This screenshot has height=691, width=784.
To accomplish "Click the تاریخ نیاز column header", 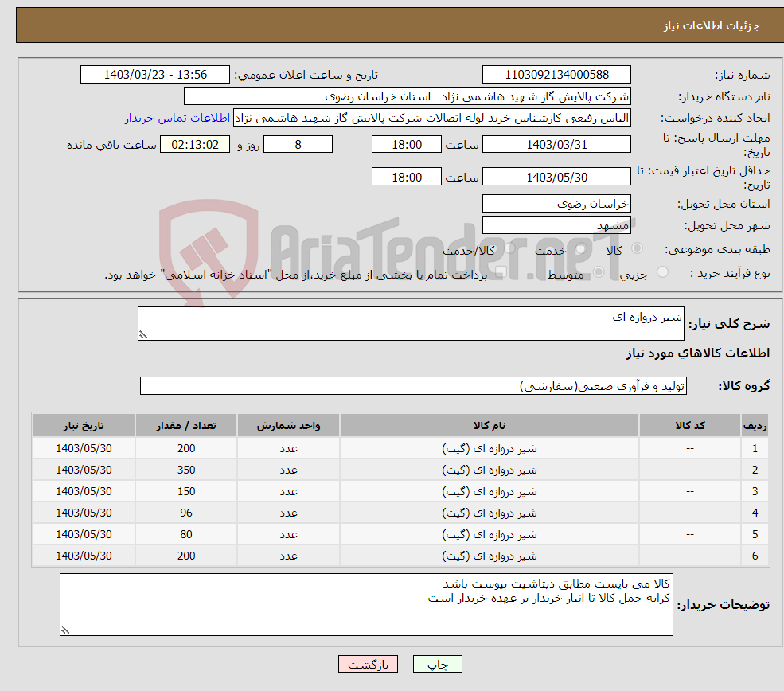I will tap(84, 425).
